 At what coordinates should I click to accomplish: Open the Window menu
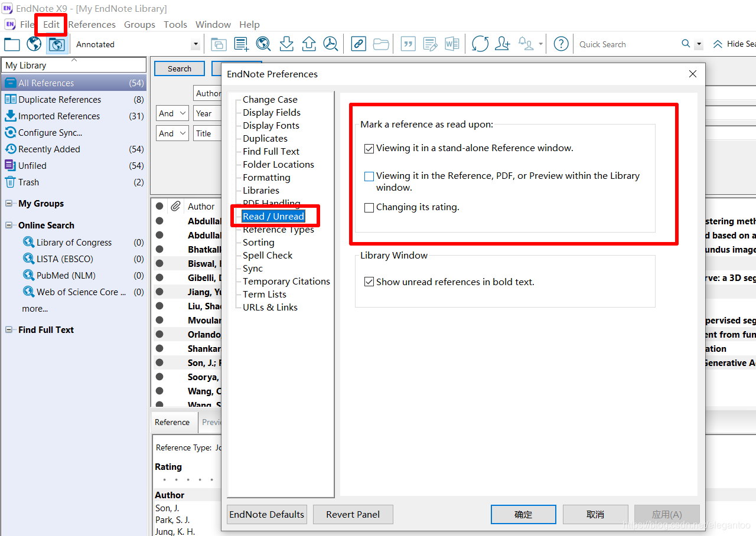point(213,24)
